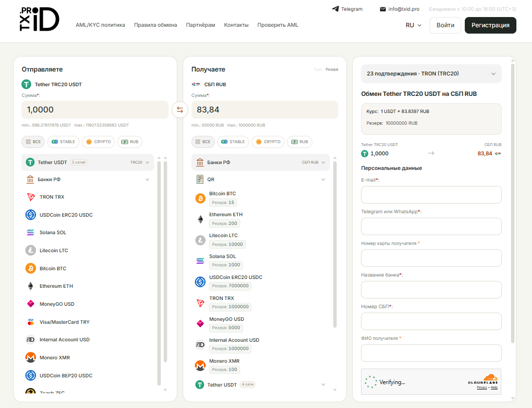Filter receive list by RUB
Screen dimensions: 532x408
[299, 142]
